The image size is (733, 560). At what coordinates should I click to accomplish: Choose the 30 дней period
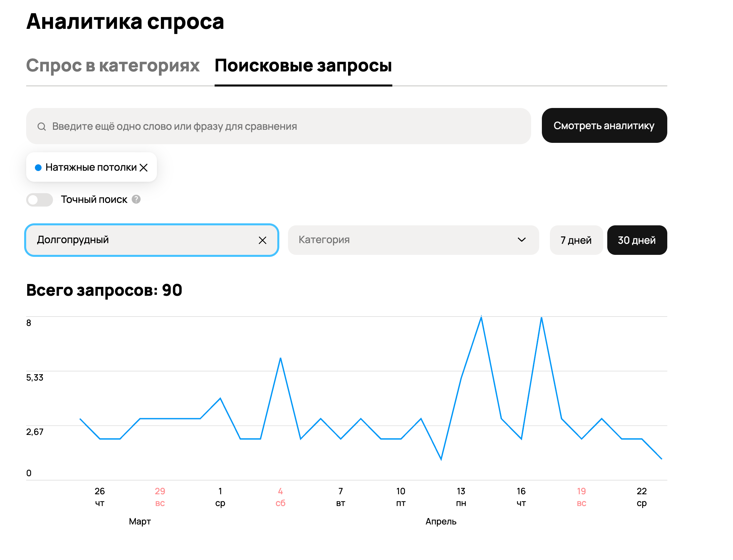[636, 240]
